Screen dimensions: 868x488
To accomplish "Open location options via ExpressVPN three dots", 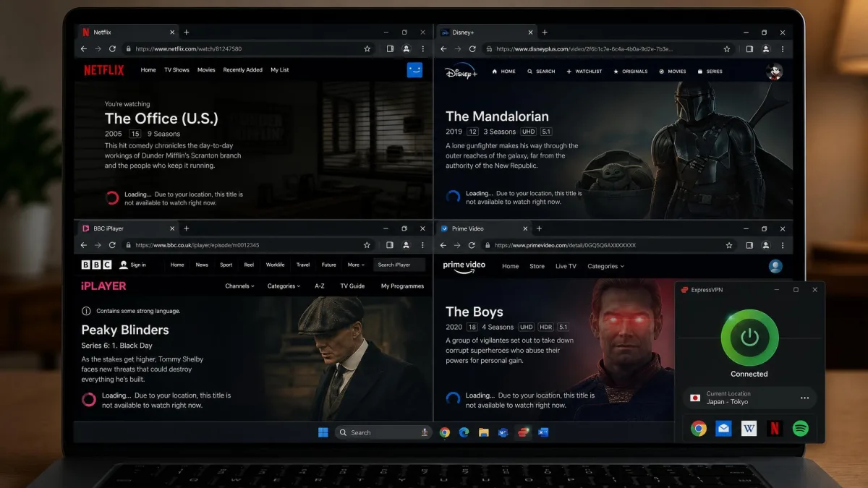I will (804, 398).
